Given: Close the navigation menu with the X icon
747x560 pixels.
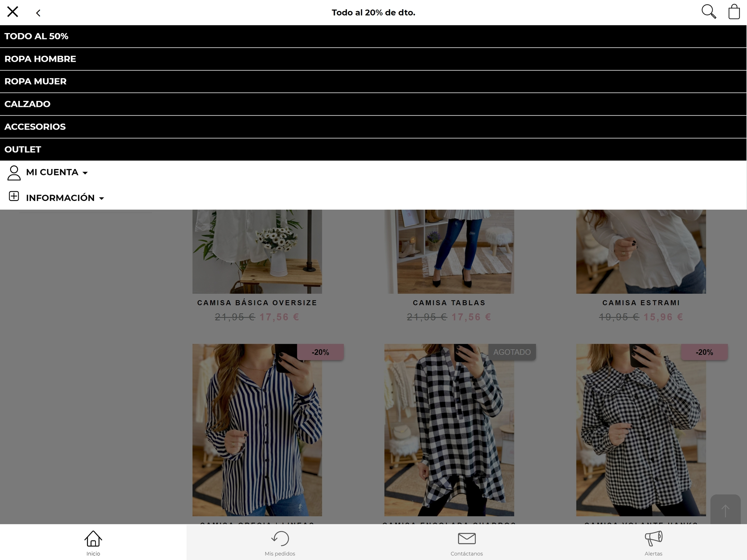Looking at the screenshot, I should point(13,12).
